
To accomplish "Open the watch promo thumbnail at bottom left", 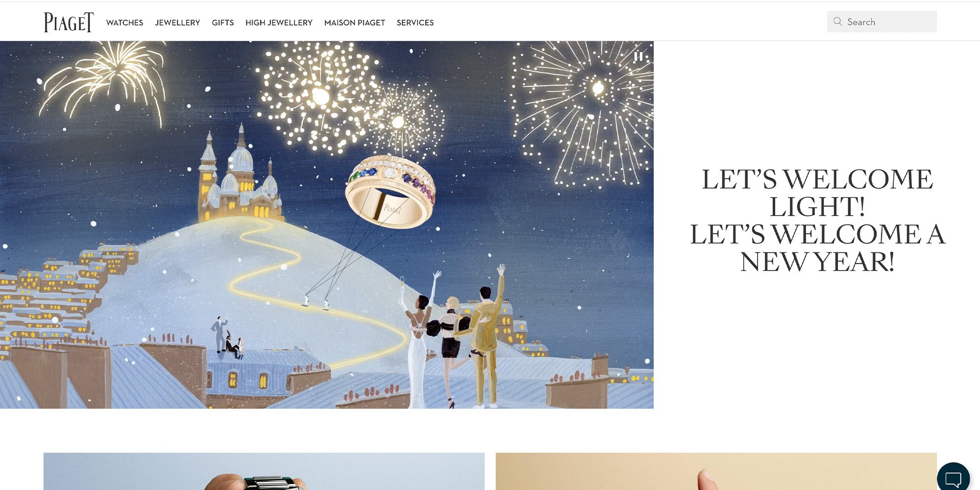I will (264, 471).
